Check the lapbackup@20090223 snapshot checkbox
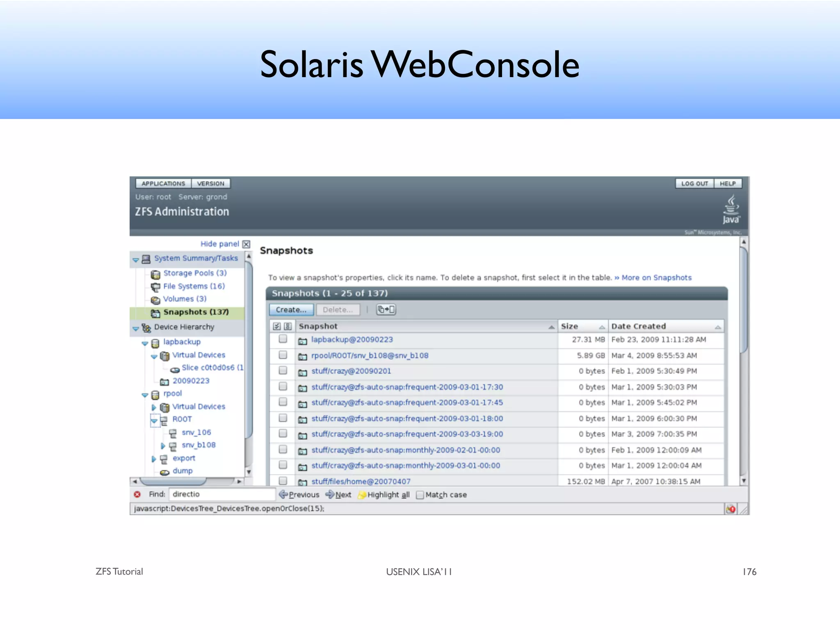 283,339
